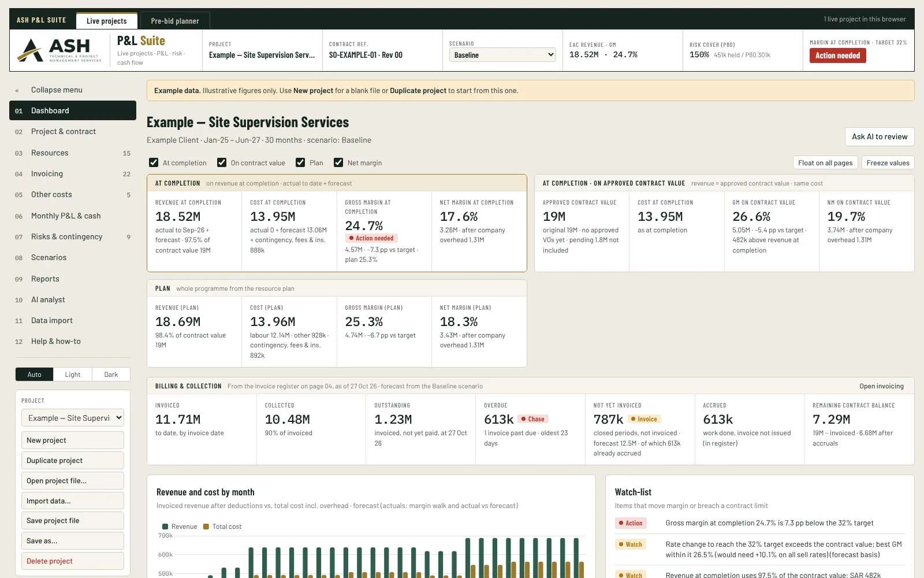Toggle the At completion checkbox
This screenshot has width=924, height=578.
(x=154, y=162)
